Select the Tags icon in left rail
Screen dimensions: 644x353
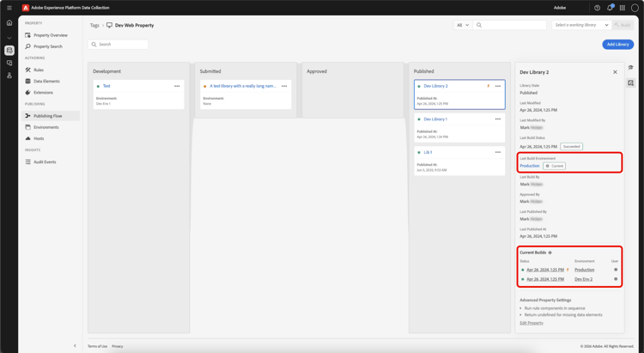[x=9, y=51]
